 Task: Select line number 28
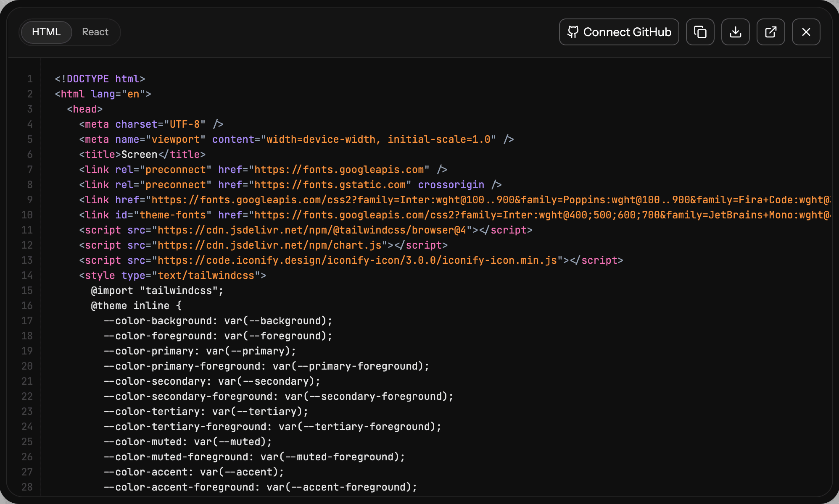click(x=27, y=487)
